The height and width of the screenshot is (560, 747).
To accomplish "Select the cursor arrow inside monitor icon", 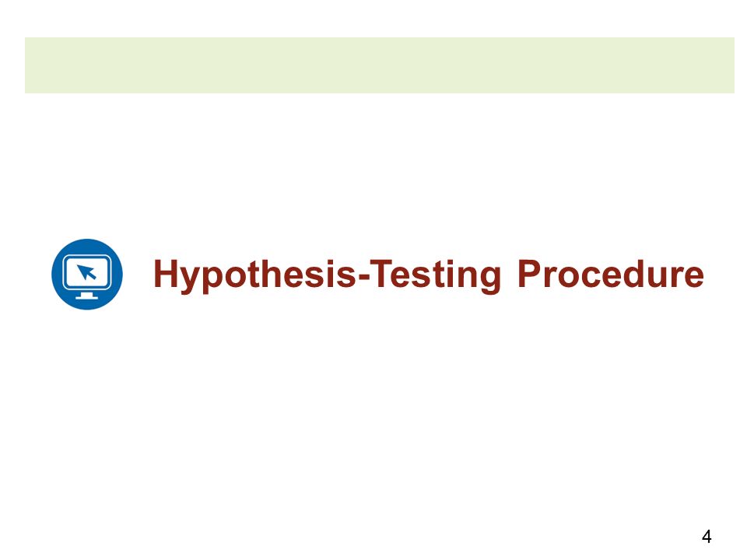I will (86, 272).
